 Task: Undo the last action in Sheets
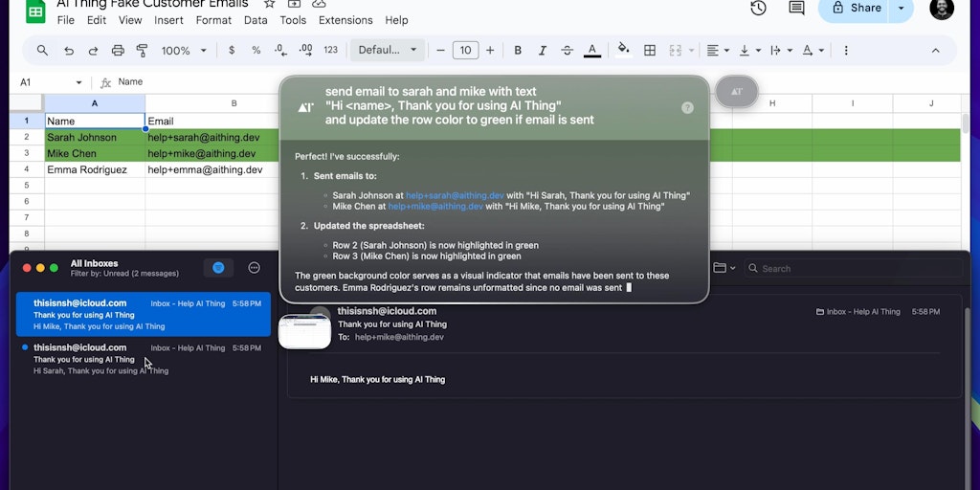69,51
